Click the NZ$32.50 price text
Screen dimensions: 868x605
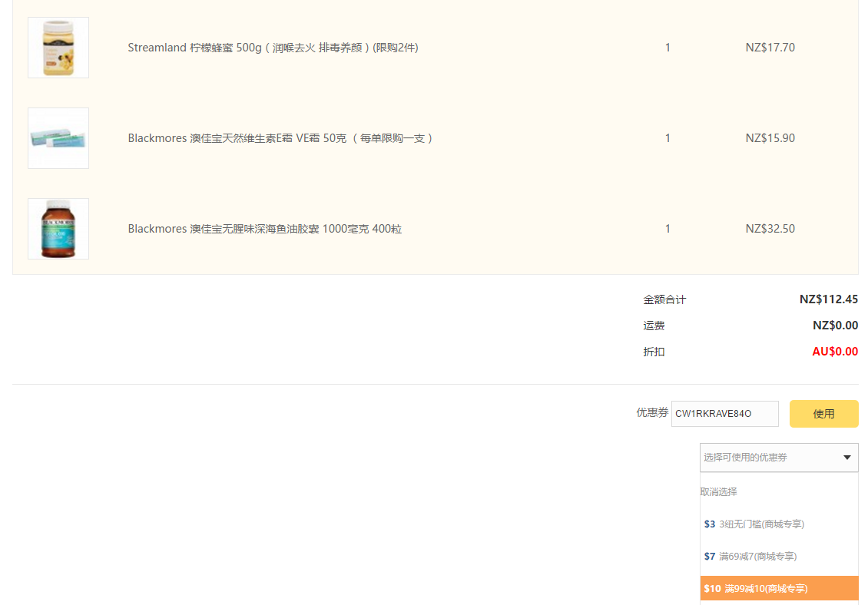coord(770,229)
